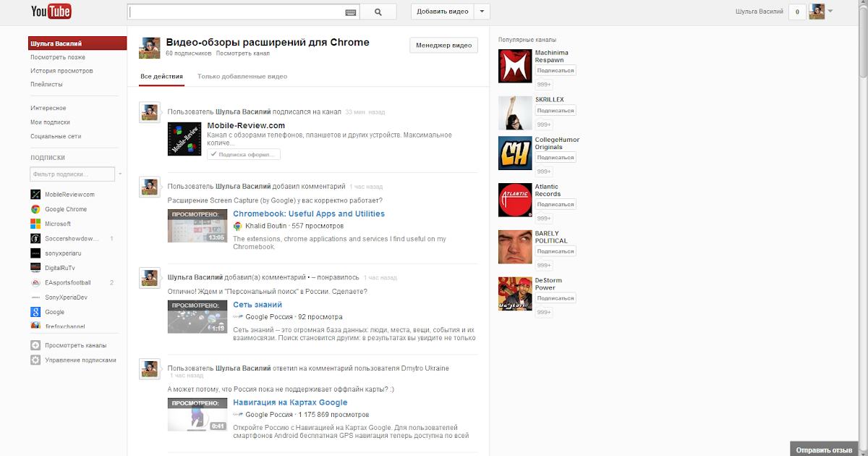Open the BARELY POLITICAL channel picture
The width and height of the screenshot is (868, 456).
(515, 247)
